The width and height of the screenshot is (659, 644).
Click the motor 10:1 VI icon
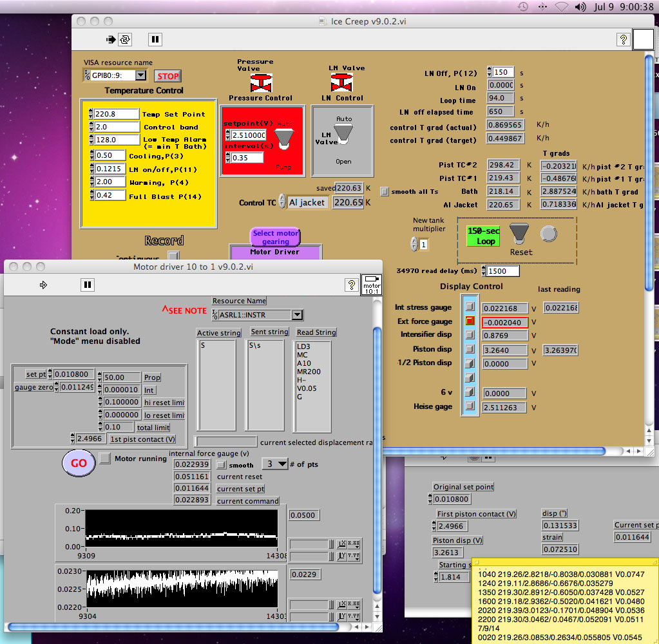pos(372,284)
